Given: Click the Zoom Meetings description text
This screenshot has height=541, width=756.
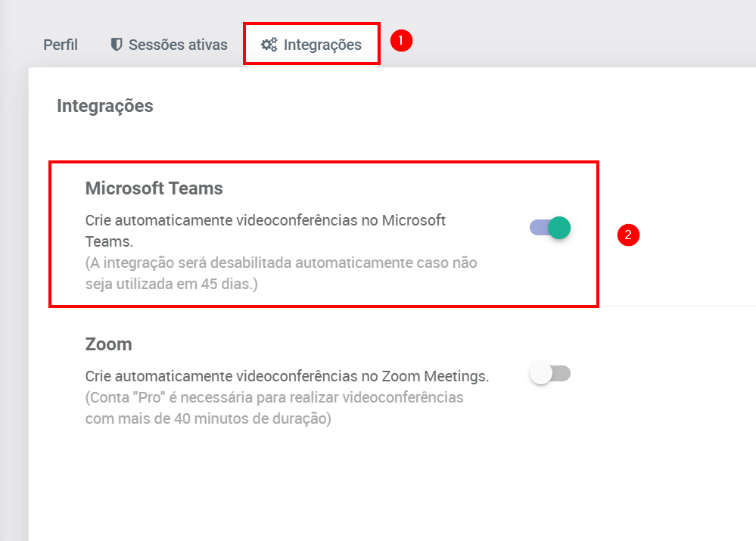Looking at the screenshot, I should [x=288, y=375].
